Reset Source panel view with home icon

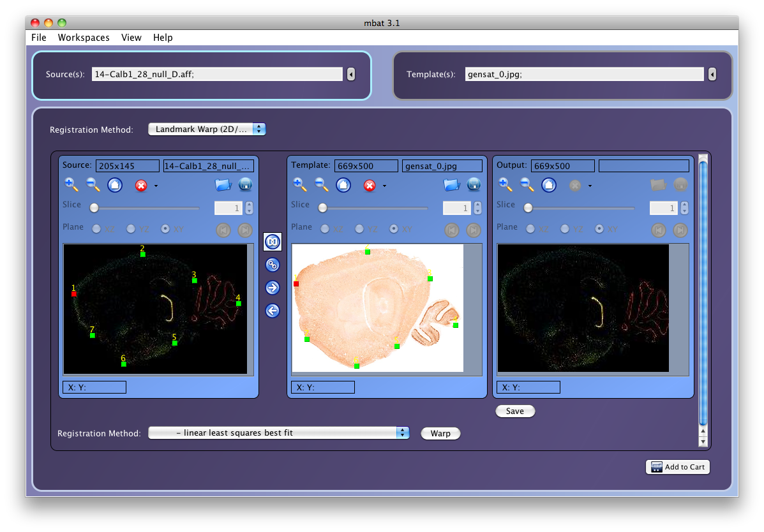coord(115,185)
